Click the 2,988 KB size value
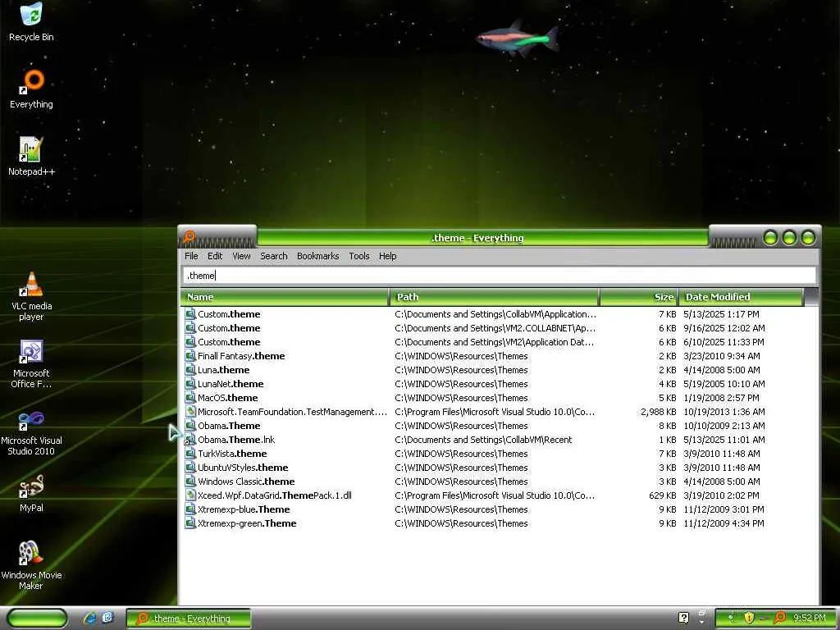The height and width of the screenshot is (630, 840). (x=659, y=412)
